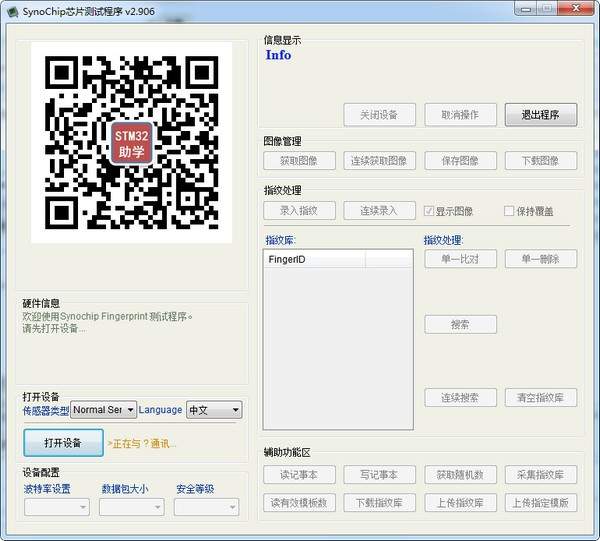The height and width of the screenshot is (541, 600).
Task: Click the 搜索 search button
Action: (x=460, y=325)
